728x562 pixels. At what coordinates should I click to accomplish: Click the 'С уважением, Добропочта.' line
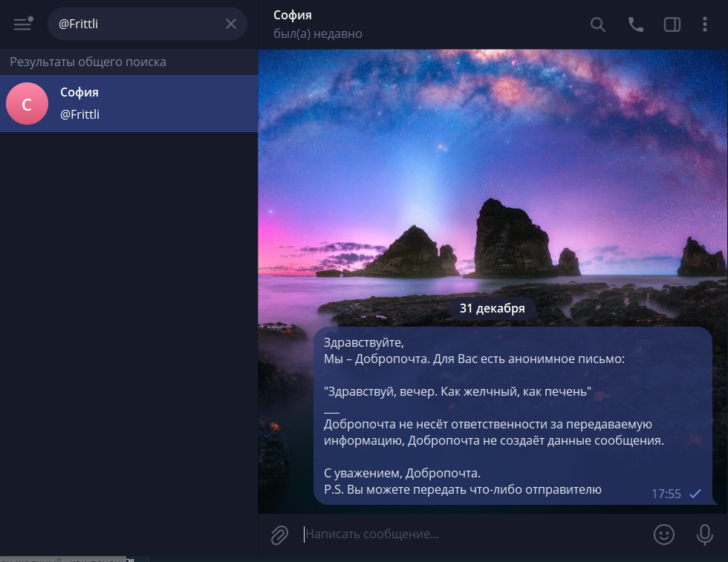[402, 474]
